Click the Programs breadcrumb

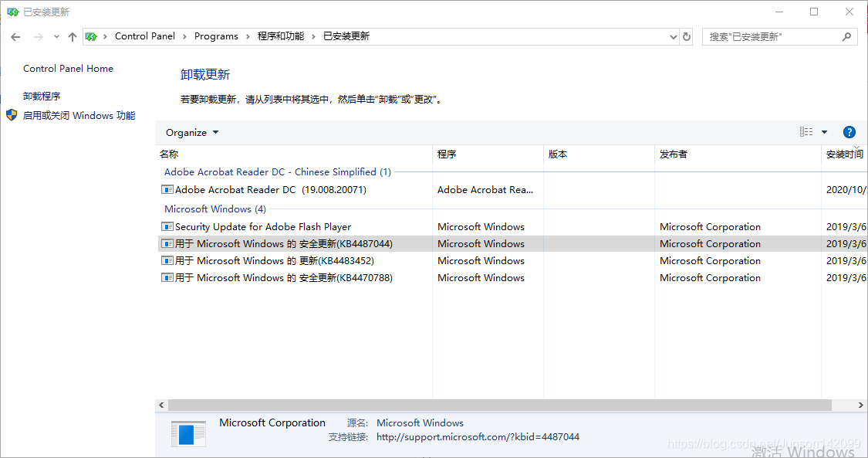[x=216, y=36]
